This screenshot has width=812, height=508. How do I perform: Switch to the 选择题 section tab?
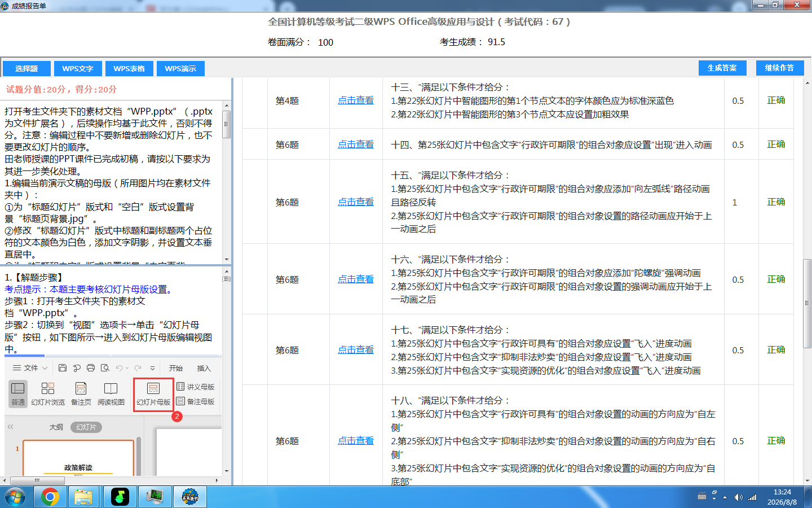pos(27,68)
